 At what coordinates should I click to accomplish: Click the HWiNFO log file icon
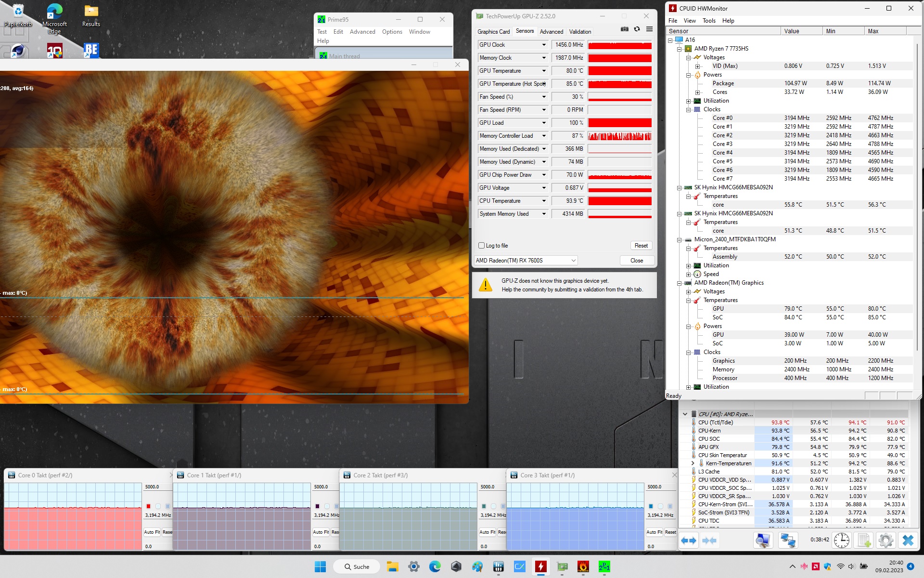pyautogui.click(x=864, y=540)
